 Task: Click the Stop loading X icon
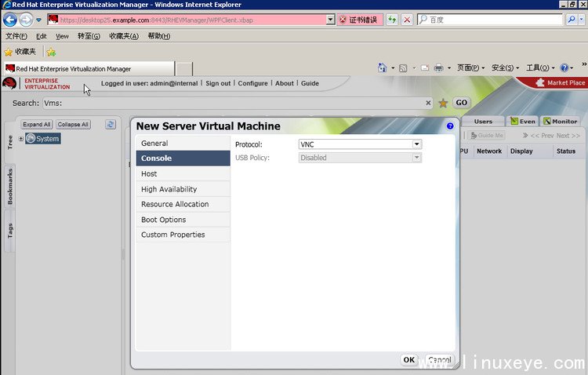click(x=407, y=20)
